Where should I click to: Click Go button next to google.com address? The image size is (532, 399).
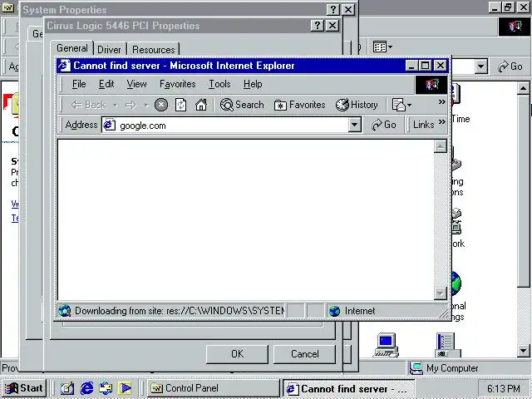384,125
